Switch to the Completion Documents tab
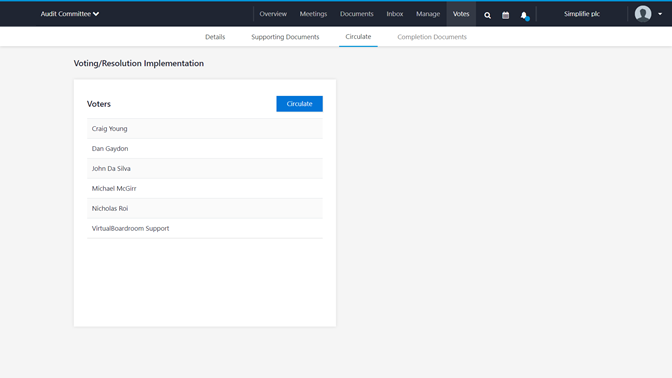The width and height of the screenshot is (672, 378). [x=432, y=37]
